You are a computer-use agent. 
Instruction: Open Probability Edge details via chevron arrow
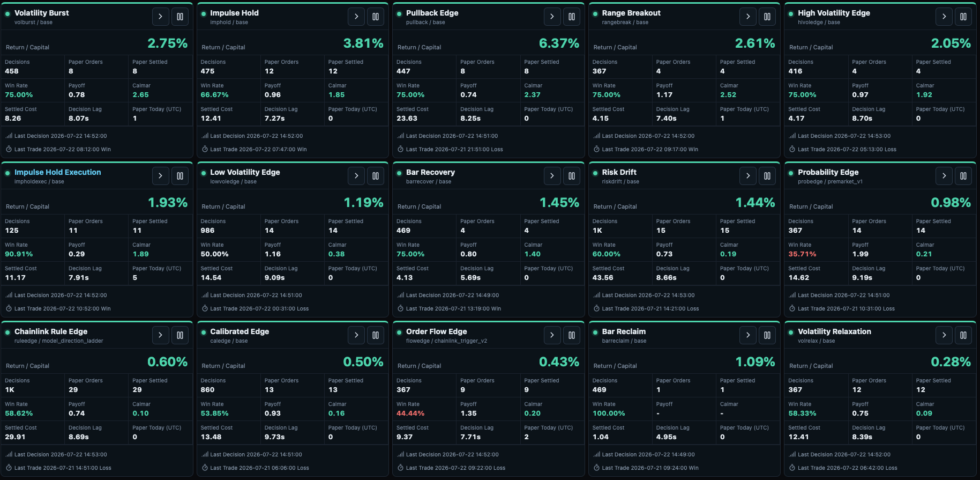[x=944, y=176]
